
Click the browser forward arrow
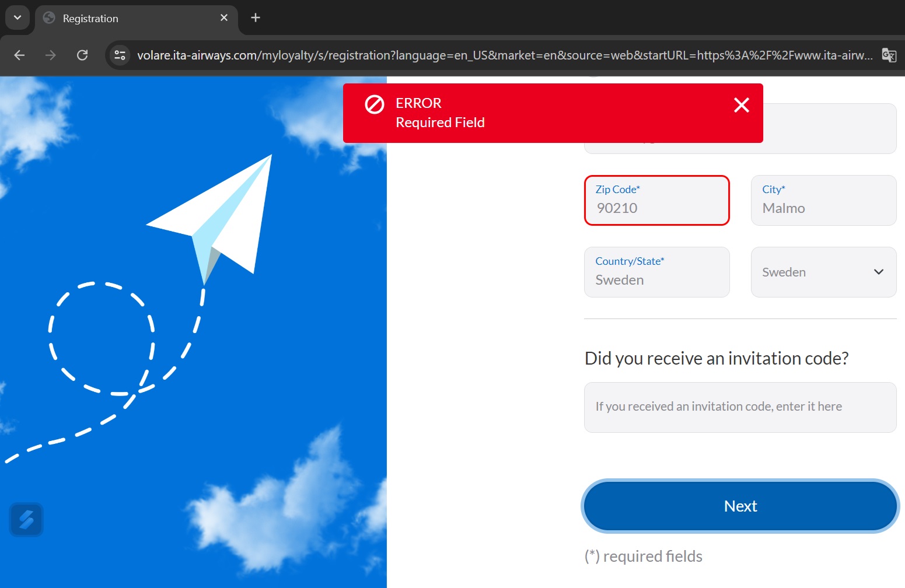click(x=51, y=55)
